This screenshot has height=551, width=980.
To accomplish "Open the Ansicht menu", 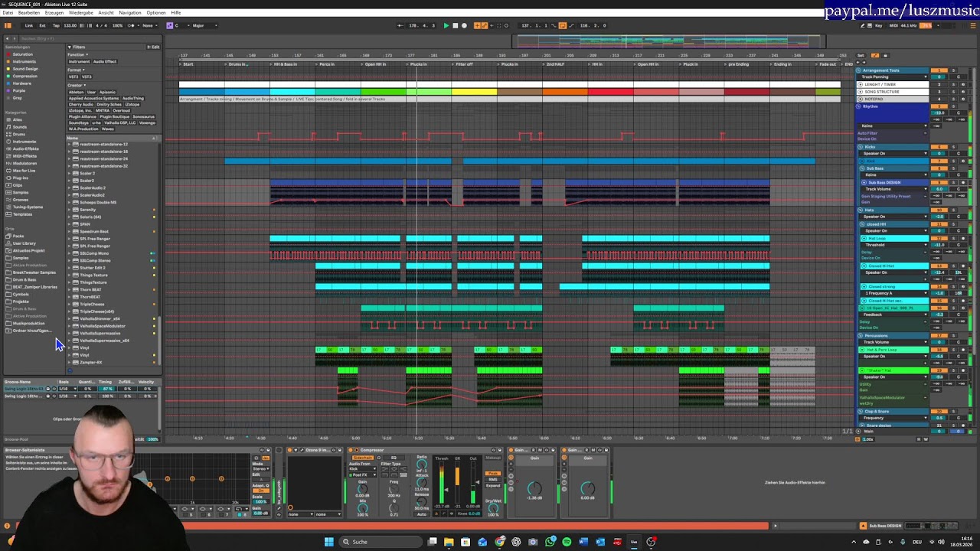I will coord(106,13).
